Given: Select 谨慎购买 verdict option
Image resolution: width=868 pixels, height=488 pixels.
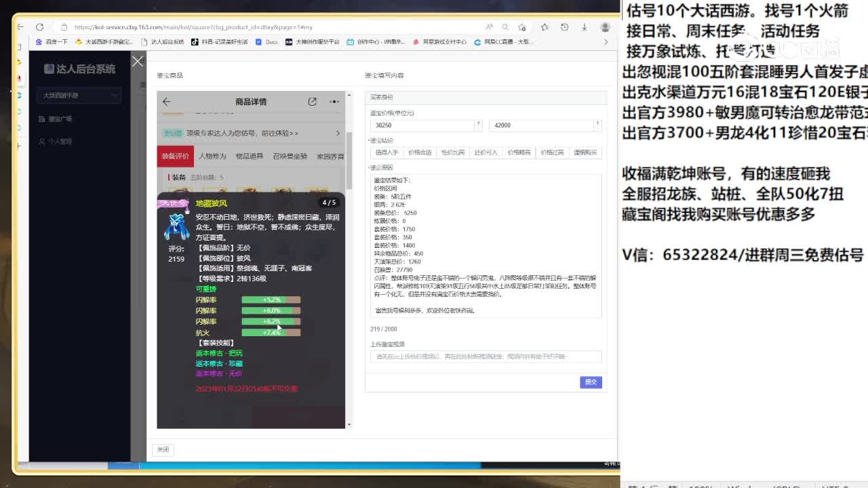Looking at the screenshot, I should 585,152.
